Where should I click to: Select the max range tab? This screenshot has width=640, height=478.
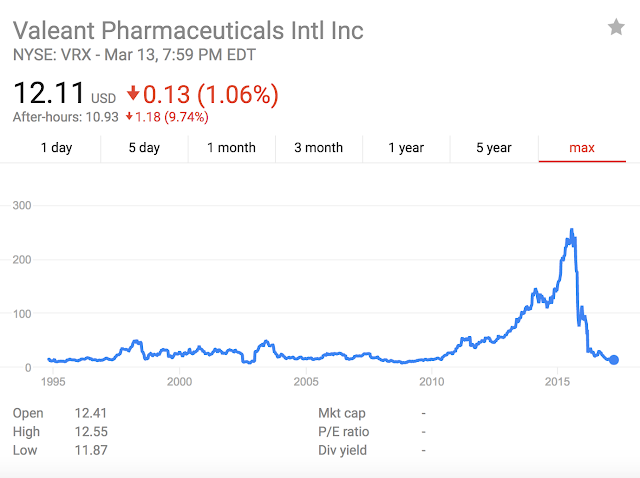point(582,148)
